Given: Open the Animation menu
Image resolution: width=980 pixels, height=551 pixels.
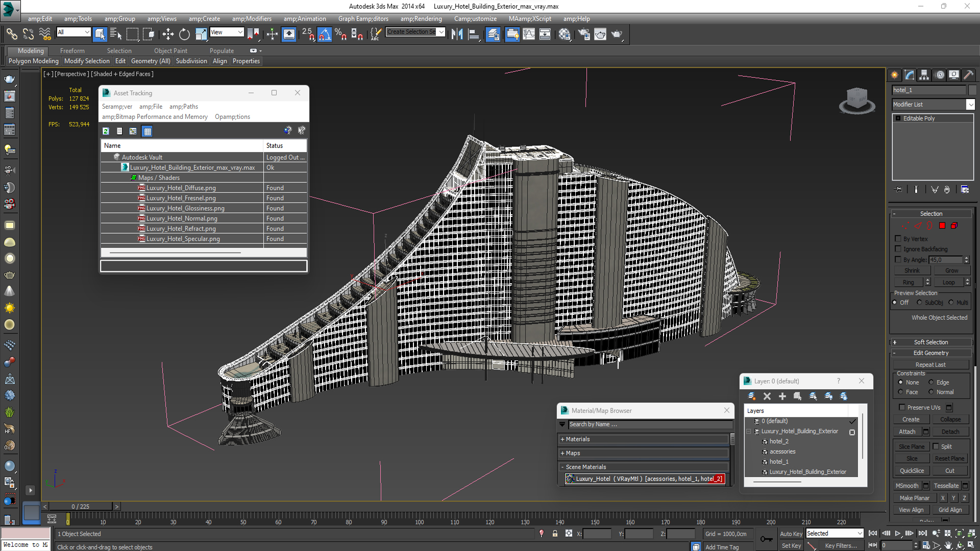Looking at the screenshot, I should pyautogui.click(x=305, y=19).
